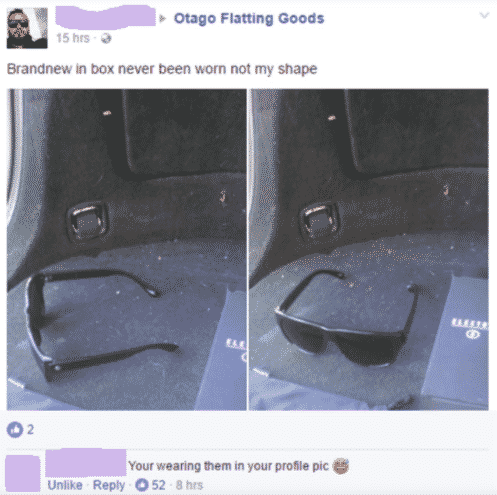497x495 pixels.
Task: Open the right sunglasses front-view photo
Action: [x=369, y=249]
